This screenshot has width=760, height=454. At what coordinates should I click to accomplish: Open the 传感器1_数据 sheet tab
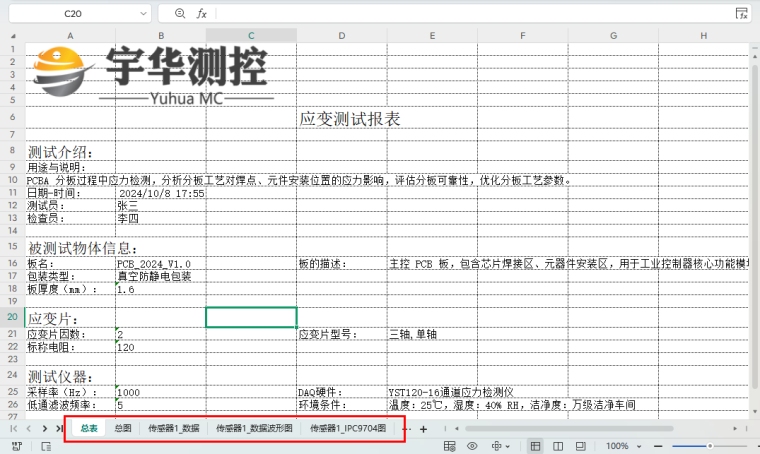tap(174, 428)
